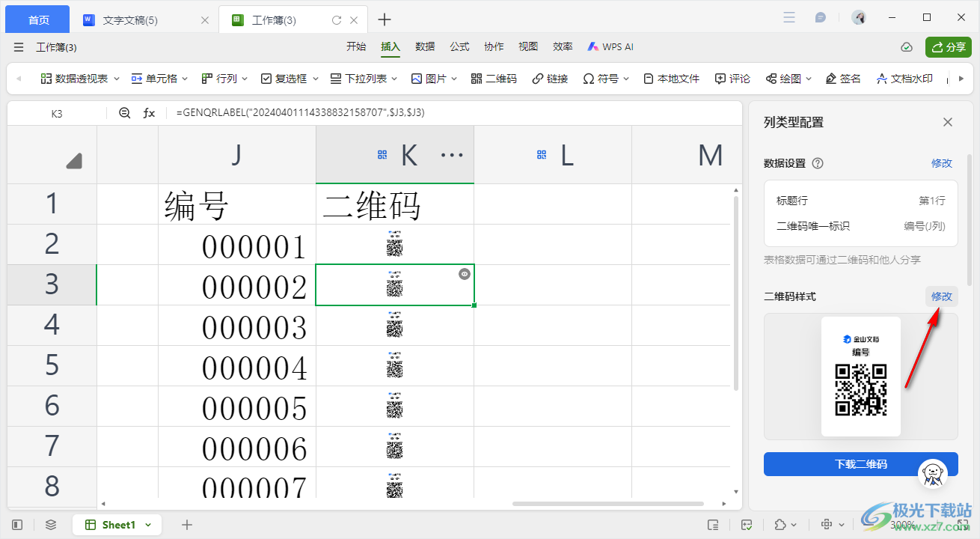Switch to the 数据 ribbon tab
Viewport: 980px width, 539px height.
425,46
